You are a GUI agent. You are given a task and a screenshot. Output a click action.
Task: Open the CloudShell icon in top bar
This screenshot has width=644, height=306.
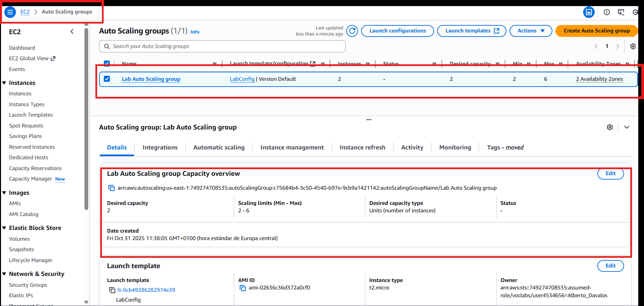621,12
